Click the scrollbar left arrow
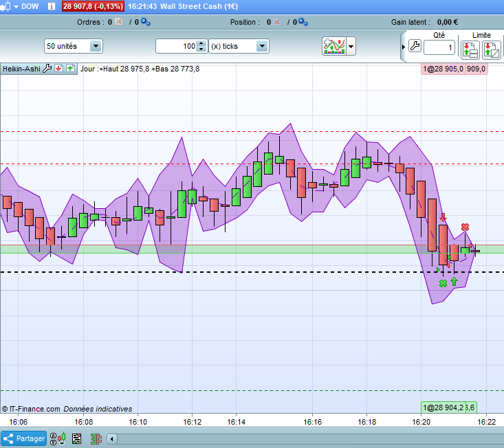Viewport: 504px width, 448px height. pos(112,438)
